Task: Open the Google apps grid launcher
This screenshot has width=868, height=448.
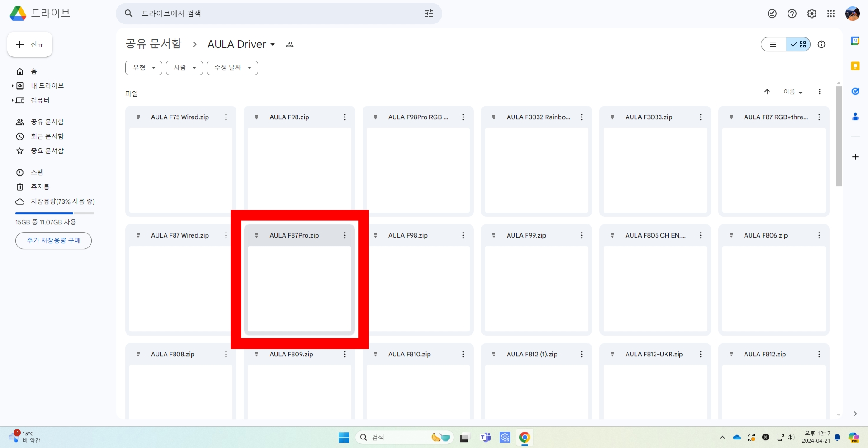Action: [831, 14]
